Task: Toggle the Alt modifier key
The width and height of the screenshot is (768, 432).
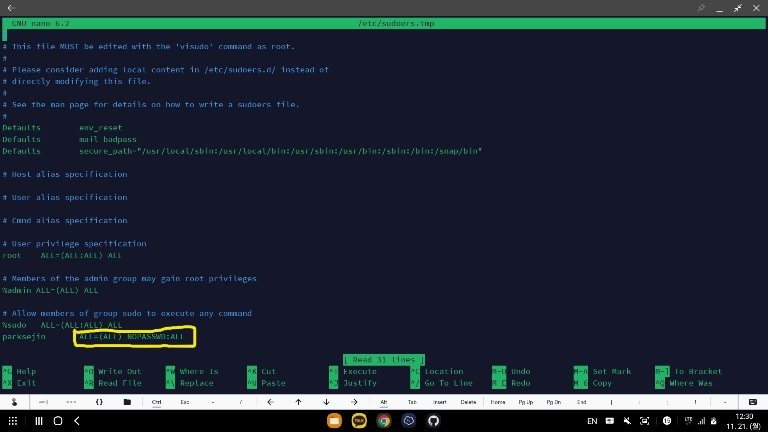Action: pyautogui.click(x=383, y=402)
